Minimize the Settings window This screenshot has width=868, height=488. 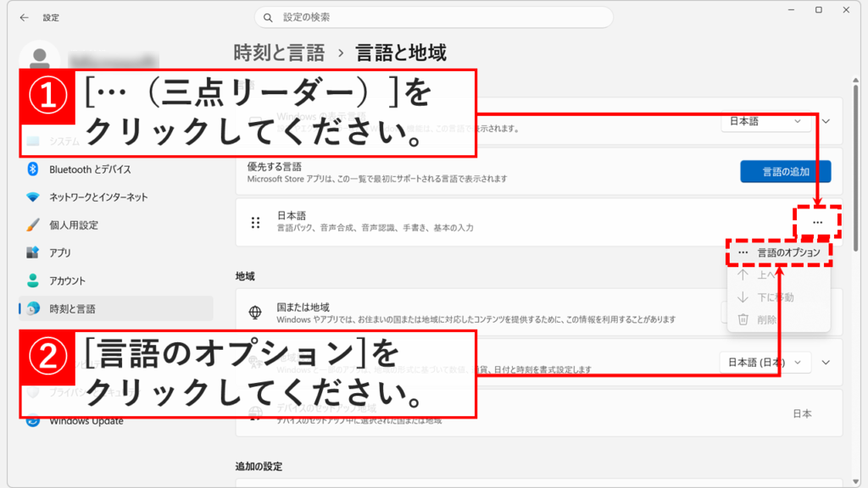pyautogui.click(x=791, y=10)
